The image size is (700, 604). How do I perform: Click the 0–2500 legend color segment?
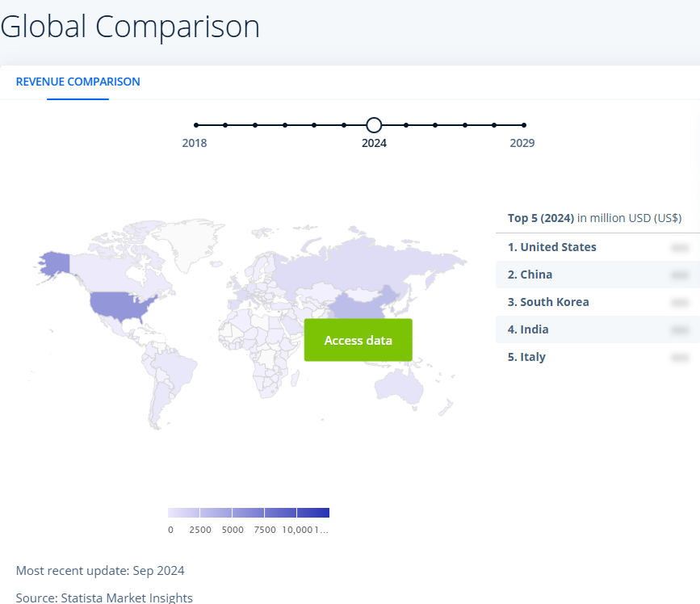pyautogui.click(x=184, y=513)
